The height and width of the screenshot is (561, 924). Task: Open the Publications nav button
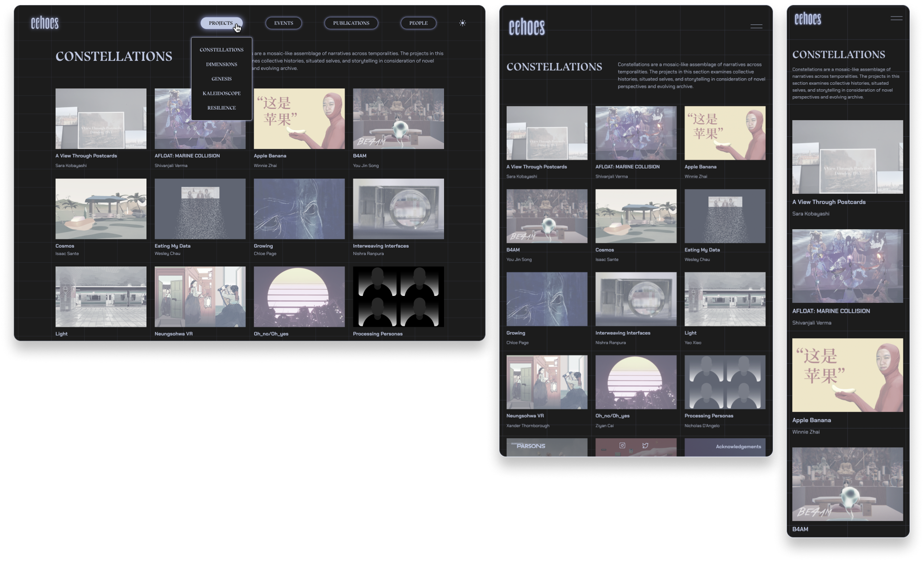point(351,23)
